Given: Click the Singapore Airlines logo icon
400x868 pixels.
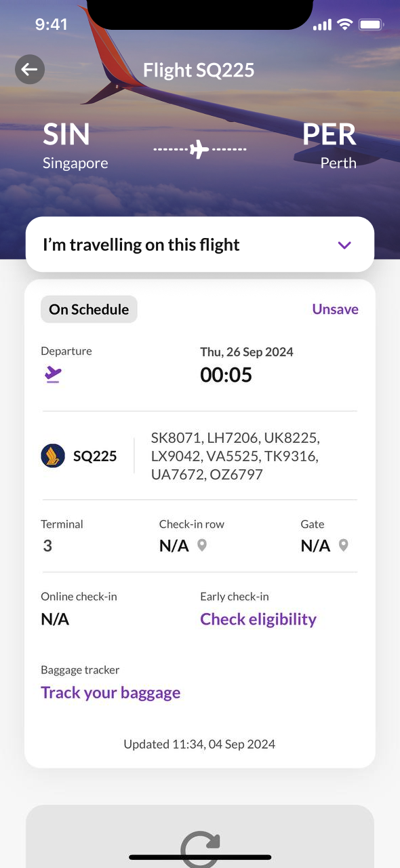Looking at the screenshot, I should click(53, 456).
